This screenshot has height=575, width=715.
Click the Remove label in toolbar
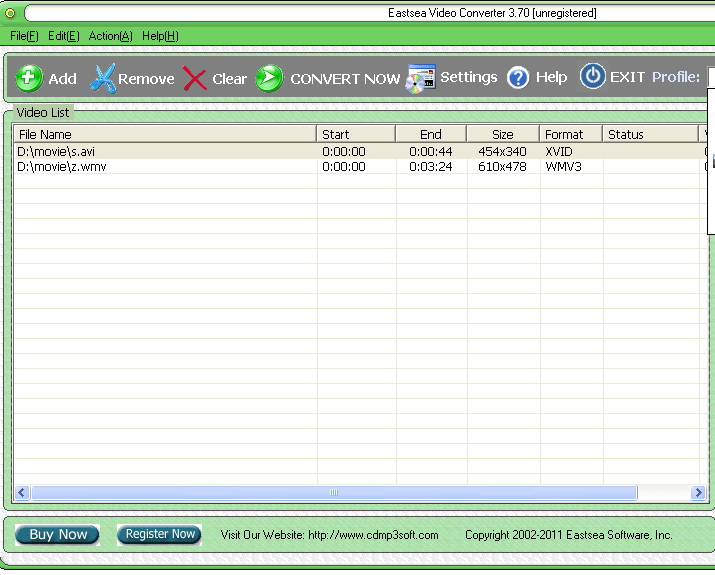coord(146,79)
